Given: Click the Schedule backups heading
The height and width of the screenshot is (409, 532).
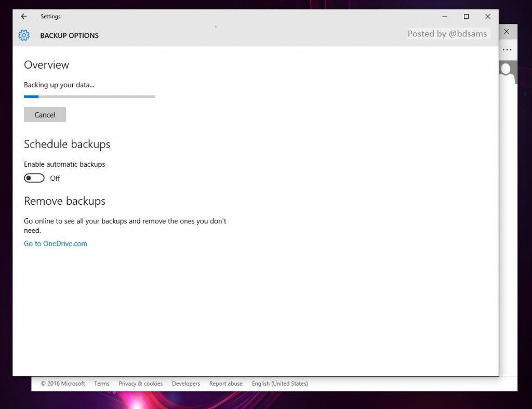Looking at the screenshot, I should (x=67, y=144).
